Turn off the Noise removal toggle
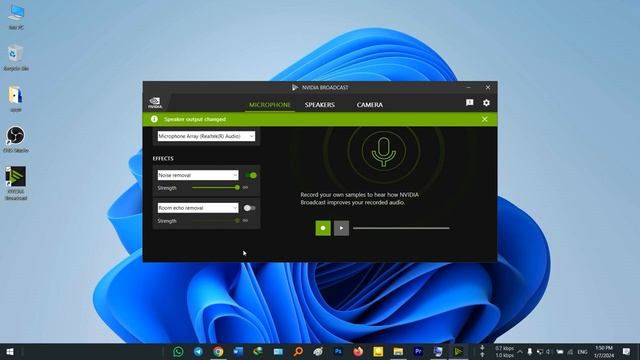640x360 pixels. [251, 175]
